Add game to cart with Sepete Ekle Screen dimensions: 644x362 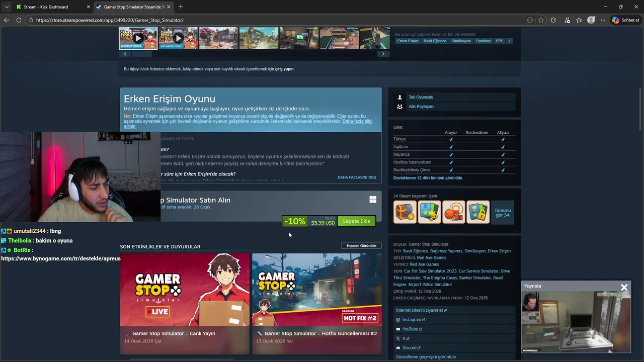click(356, 221)
